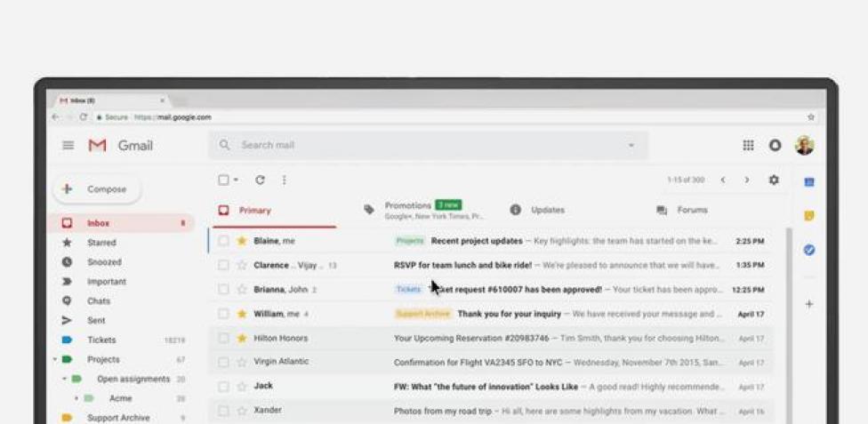The image size is (868, 424).
Task: Open the Keep notes side panel icon
Action: [x=808, y=216]
